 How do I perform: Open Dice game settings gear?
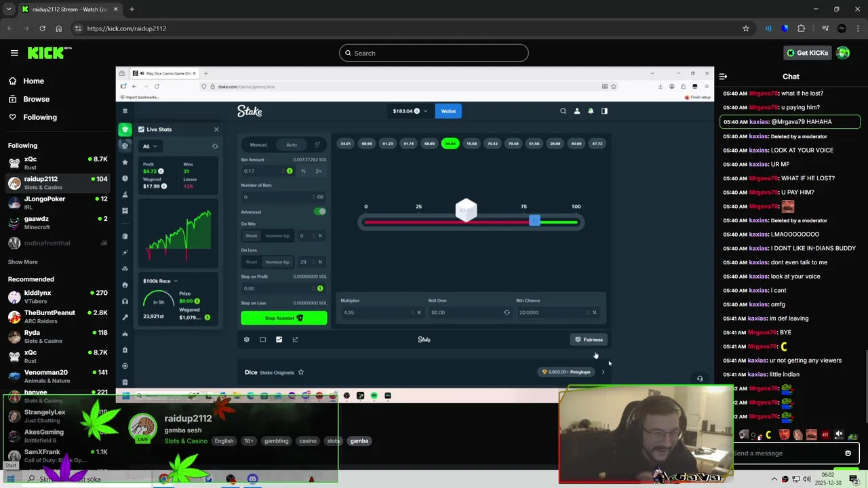pyautogui.click(x=246, y=340)
